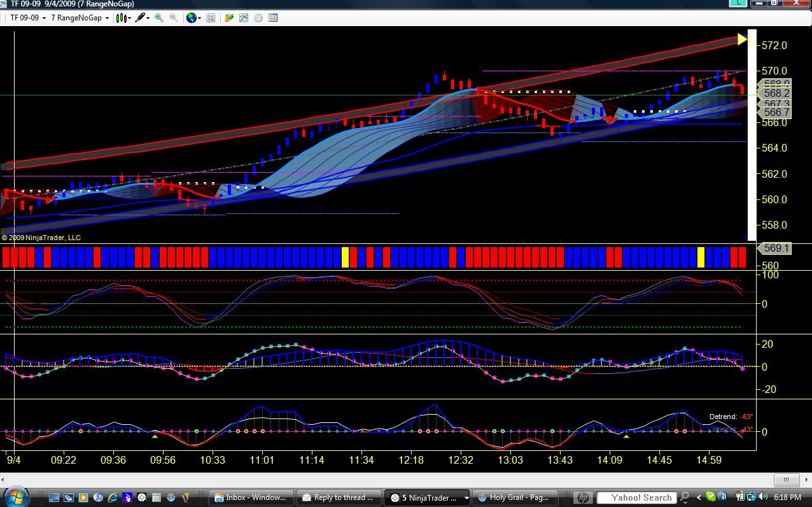This screenshot has width=812, height=507.
Task: Switch to Inbox - Windows Mail taskbar button
Action: click(251, 497)
